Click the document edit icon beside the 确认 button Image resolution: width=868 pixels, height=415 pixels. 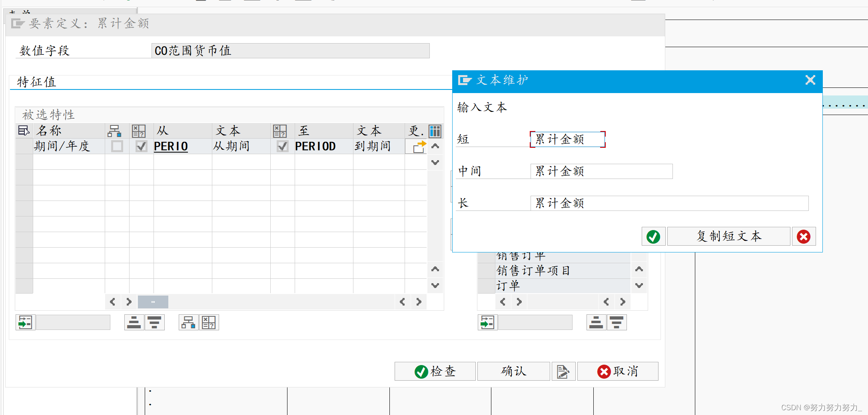563,371
